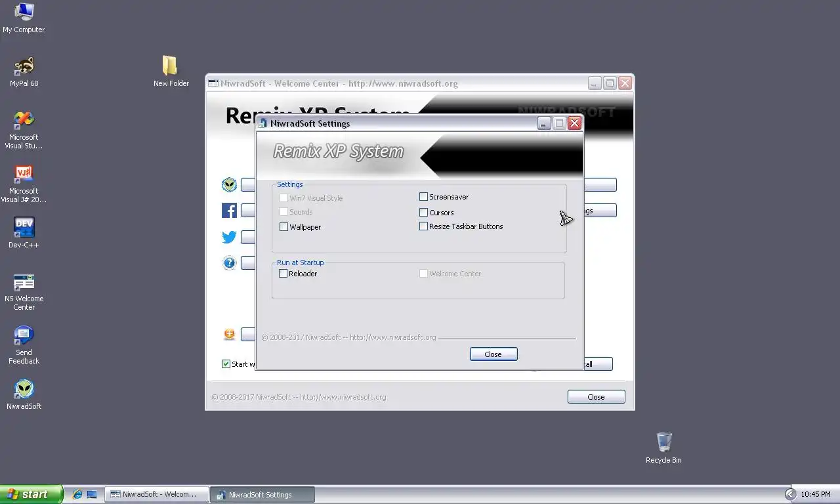The height and width of the screenshot is (504, 840).
Task: Enable Reloader at startup checkbox
Action: tap(283, 274)
